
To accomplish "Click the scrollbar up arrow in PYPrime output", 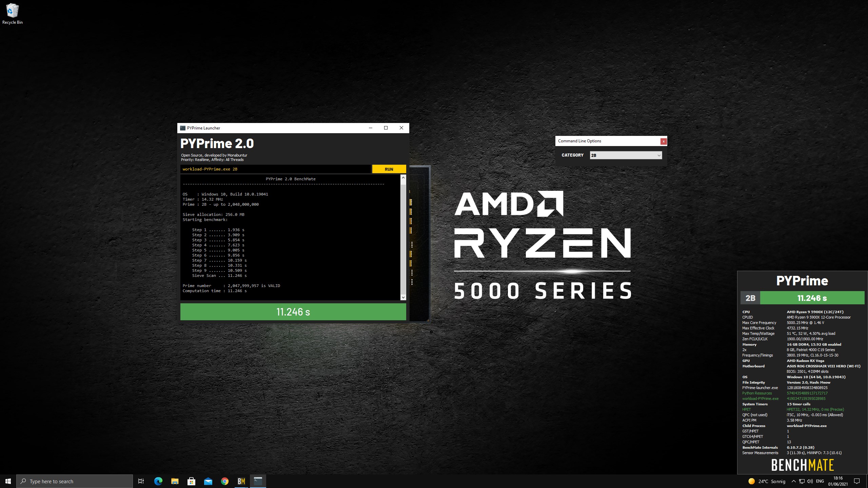I will pyautogui.click(x=403, y=178).
